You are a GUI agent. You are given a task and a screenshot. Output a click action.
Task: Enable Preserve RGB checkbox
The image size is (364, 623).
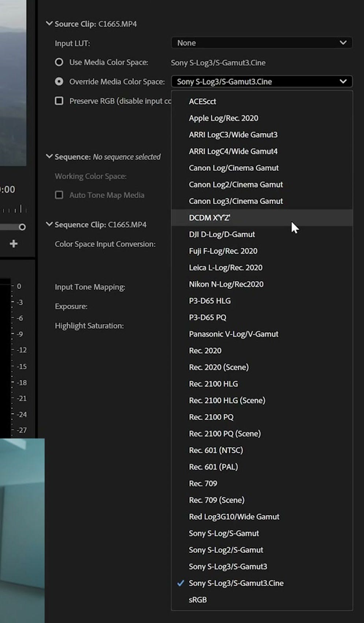pos(59,101)
